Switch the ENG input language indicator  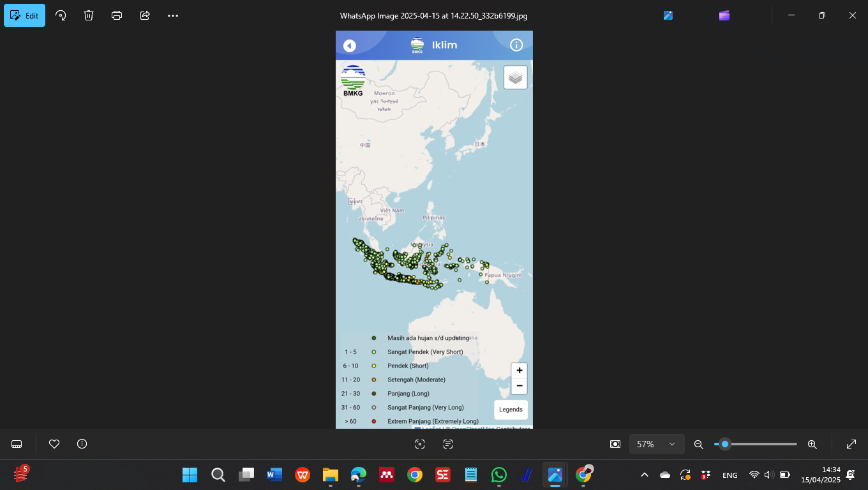[x=730, y=475]
